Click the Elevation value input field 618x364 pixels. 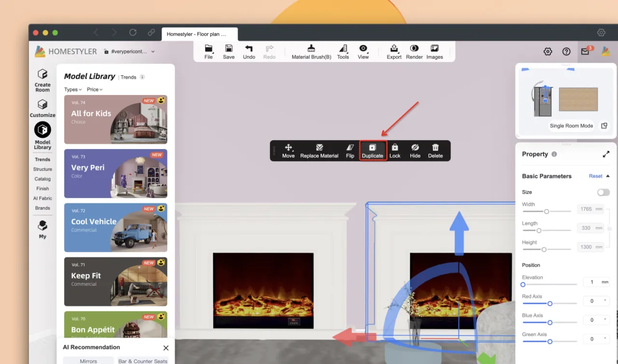(x=596, y=282)
